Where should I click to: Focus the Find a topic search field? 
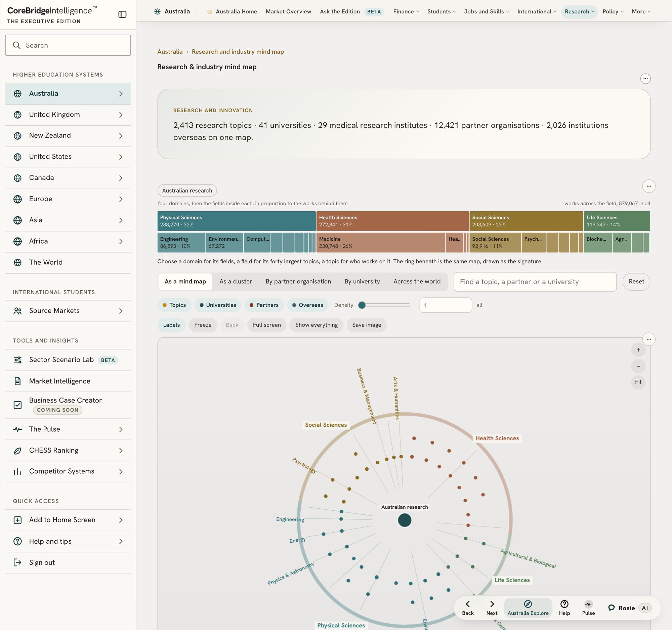tap(535, 282)
